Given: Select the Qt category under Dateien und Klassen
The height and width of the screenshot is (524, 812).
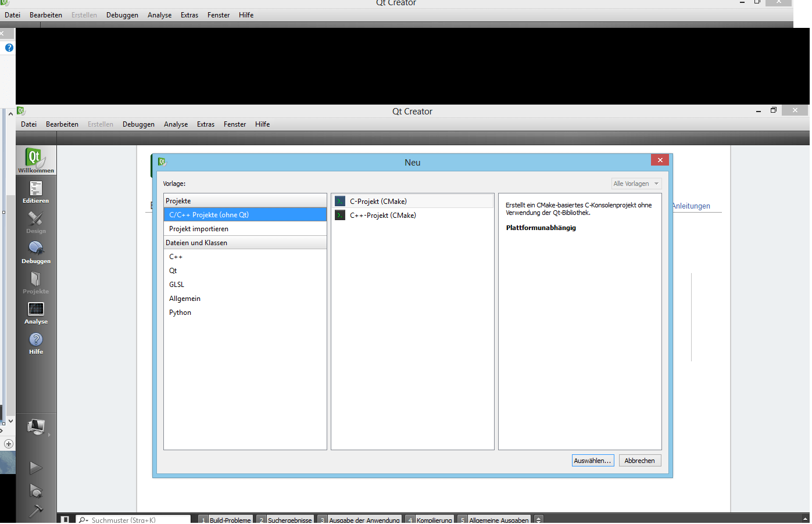Looking at the screenshot, I should tap(245, 271).
